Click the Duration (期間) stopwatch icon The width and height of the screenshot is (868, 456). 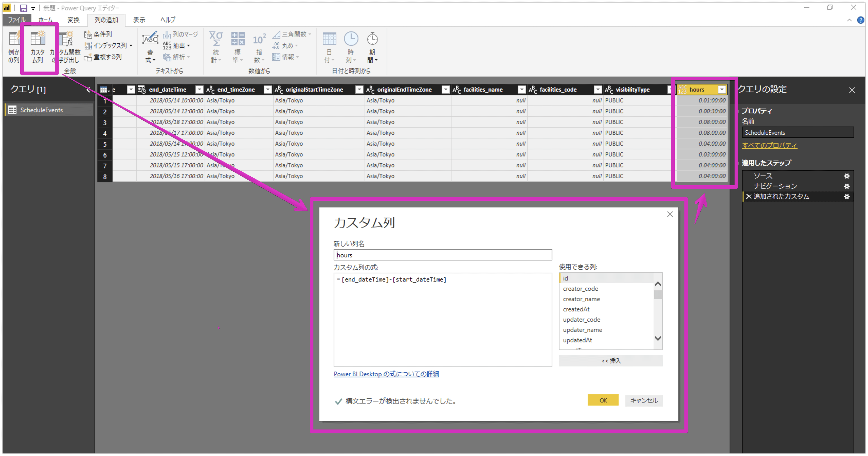(372, 39)
